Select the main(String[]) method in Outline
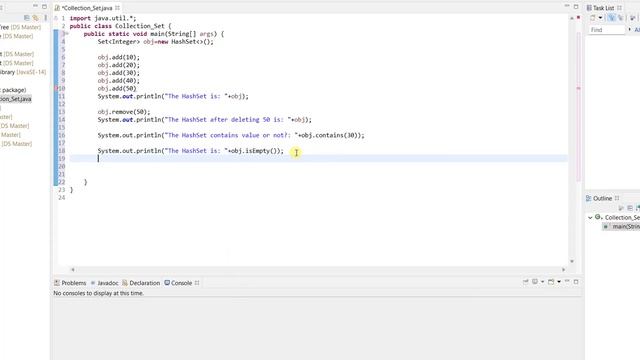640x360 pixels. coord(622,227)
